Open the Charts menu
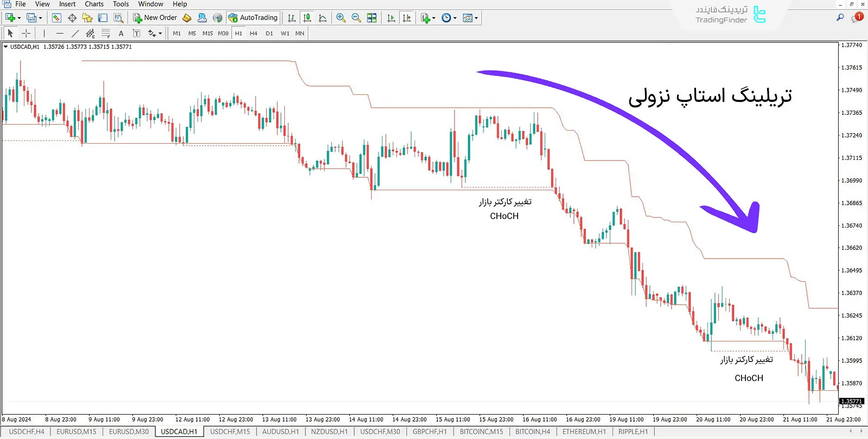Screen dimensions: 868x439 tap(94, 4)
